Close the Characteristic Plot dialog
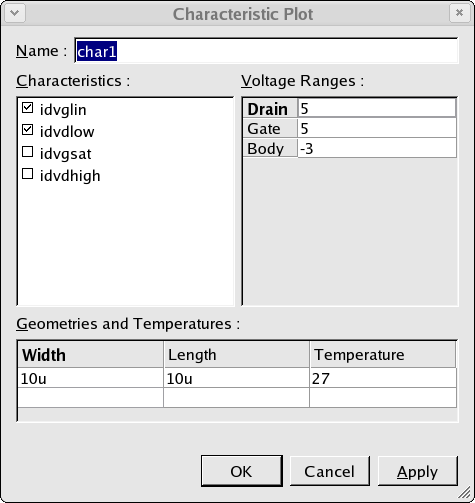This screenshot has height=503, width=475. 459,13
